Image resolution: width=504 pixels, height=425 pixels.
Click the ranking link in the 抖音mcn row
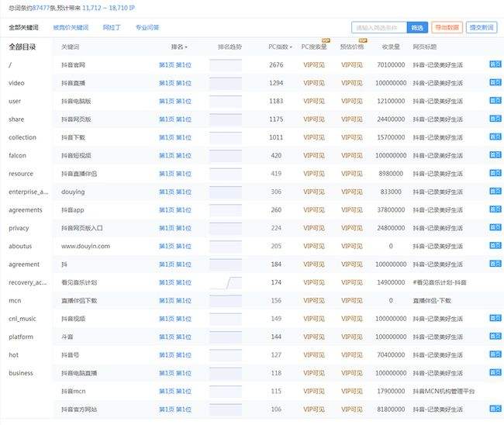[x=175, y=391]
